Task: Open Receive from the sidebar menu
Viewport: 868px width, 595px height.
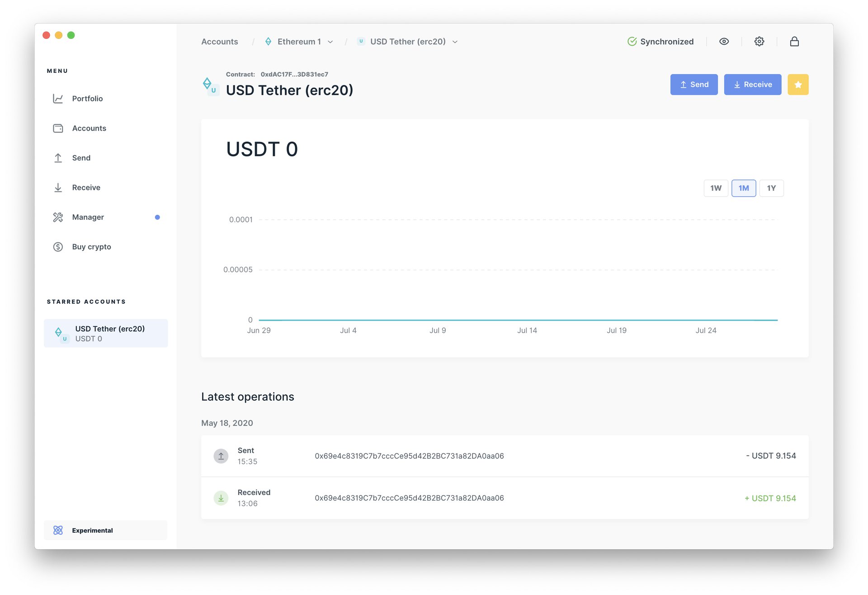Action: [x=86, y=188]
